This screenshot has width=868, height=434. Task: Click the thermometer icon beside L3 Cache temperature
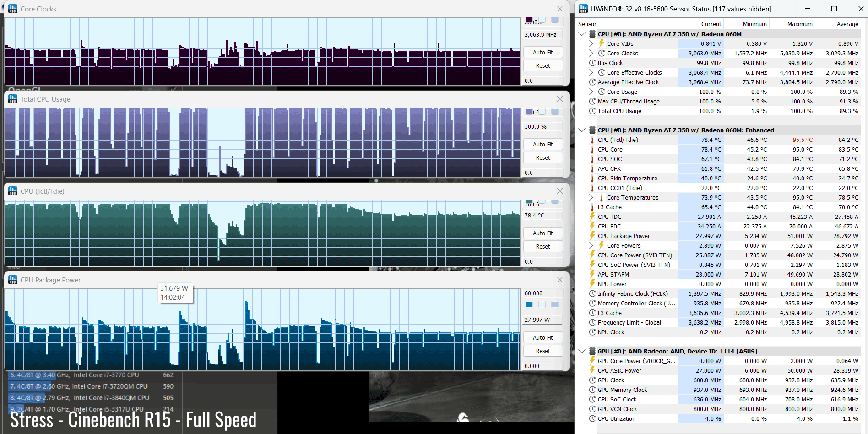pyautogui.click(x=592, y=207)
